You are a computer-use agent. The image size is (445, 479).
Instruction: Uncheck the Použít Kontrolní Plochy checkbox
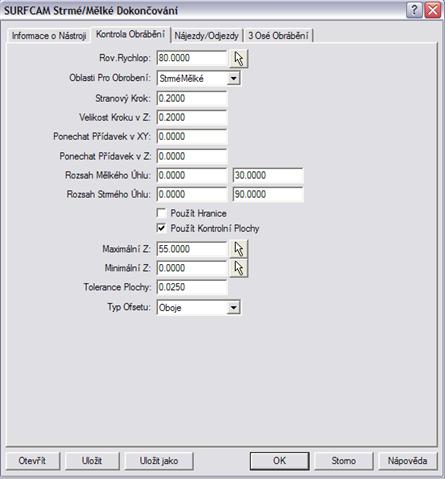[x=161, y=228]
